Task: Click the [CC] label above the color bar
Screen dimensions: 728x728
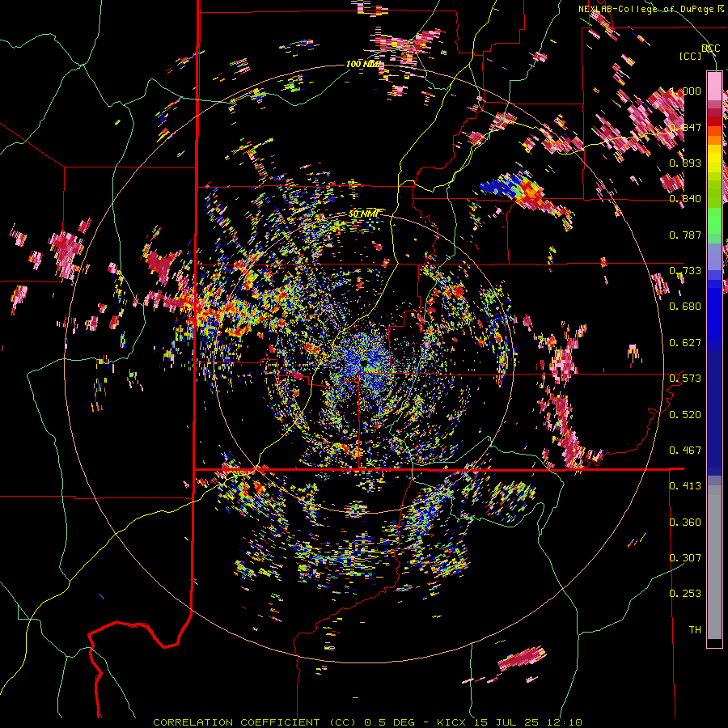Action: 691,56
